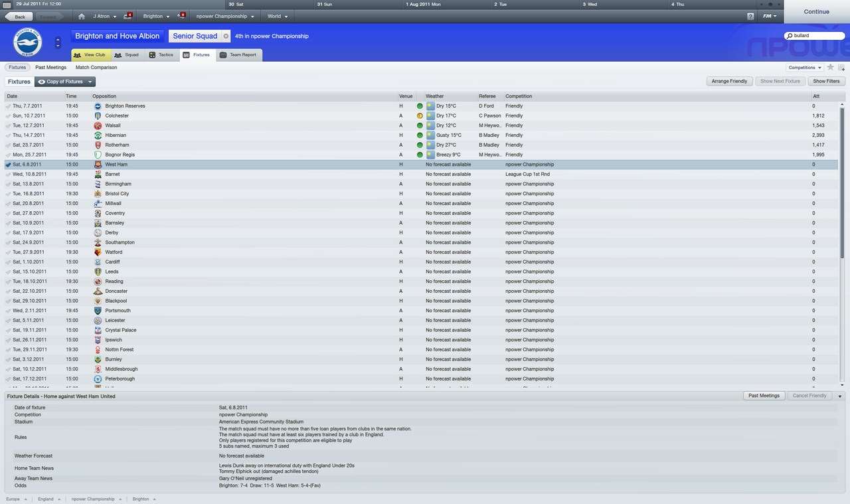850x504 pixels.
Task: Click the Watford club badge
Action: [98, 252]
